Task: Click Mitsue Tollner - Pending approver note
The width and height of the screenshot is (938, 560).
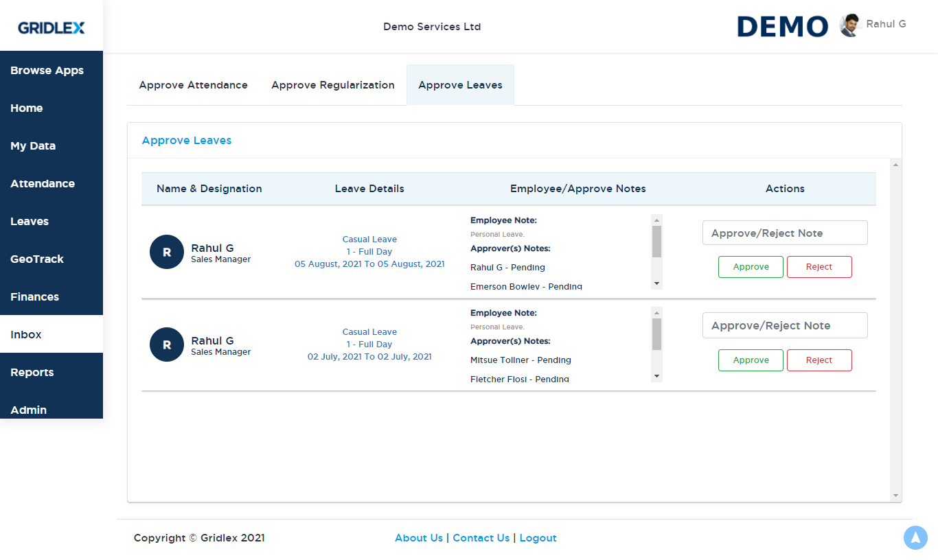Action: click(521, 360)
